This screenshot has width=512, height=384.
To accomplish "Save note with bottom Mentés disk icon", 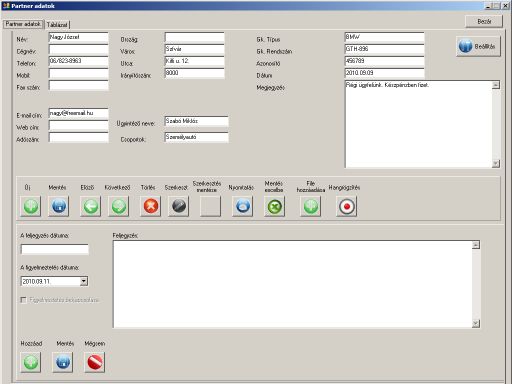I will (63, 362).
